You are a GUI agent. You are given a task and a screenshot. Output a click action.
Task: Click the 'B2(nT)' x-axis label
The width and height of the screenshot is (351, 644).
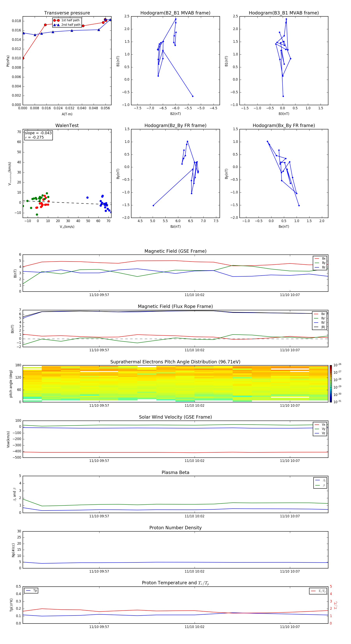tap(175, 114)
